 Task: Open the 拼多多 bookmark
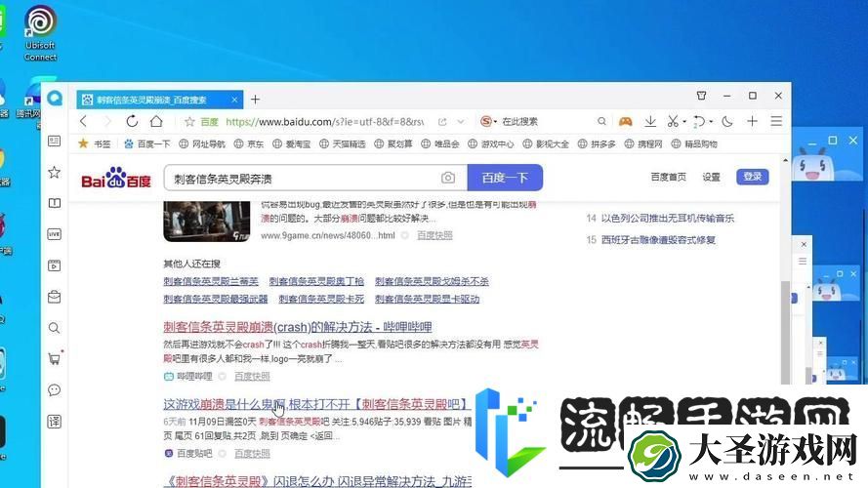point(597,143)
